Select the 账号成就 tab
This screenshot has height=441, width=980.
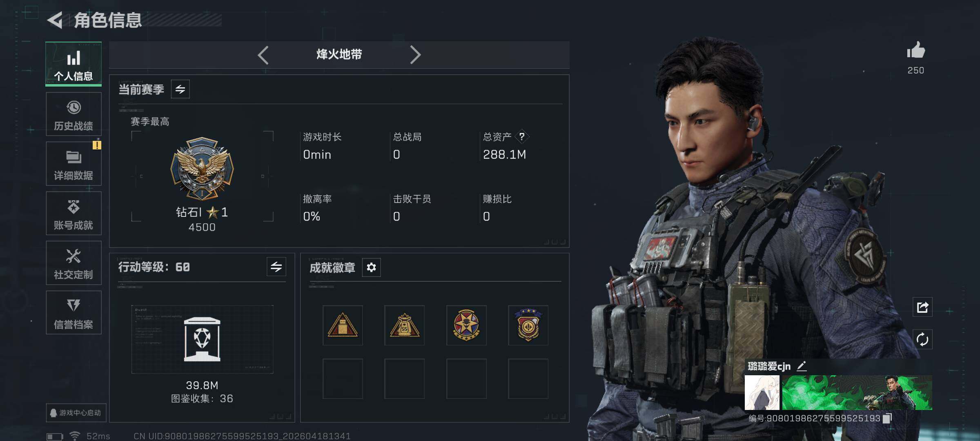pyautogui.click(x=73, y=214)
